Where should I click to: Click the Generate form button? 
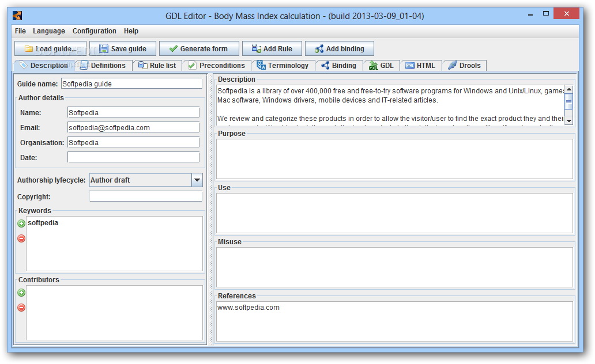pos(199,48)
